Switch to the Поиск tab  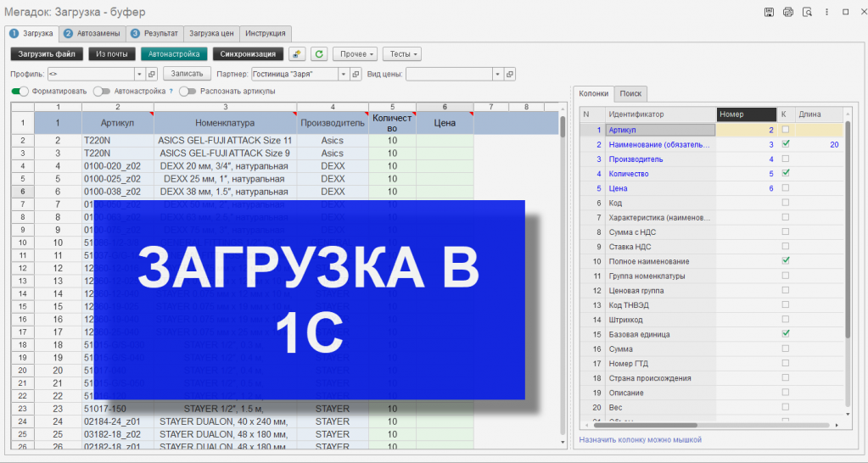click(630, 93)
